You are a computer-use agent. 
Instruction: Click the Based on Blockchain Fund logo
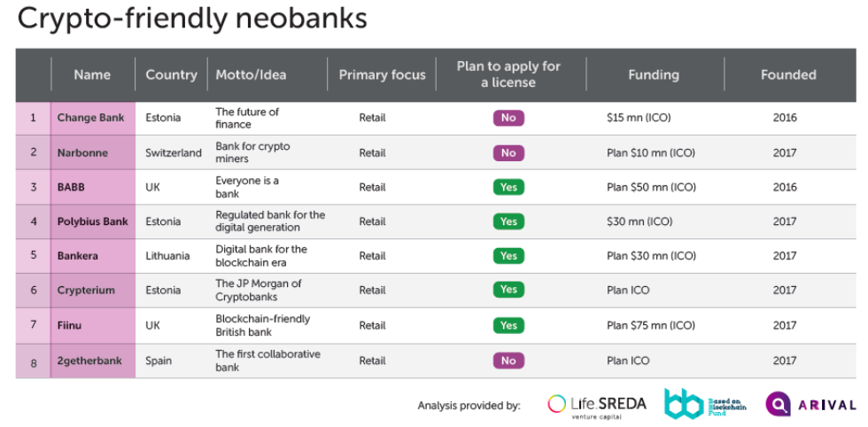[x=681, y=404]
